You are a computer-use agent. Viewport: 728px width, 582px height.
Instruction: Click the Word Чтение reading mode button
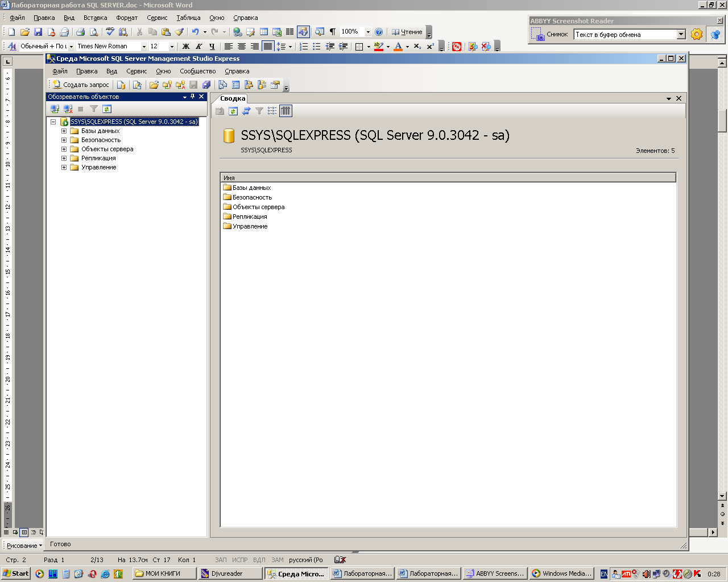tap(407, 32)
